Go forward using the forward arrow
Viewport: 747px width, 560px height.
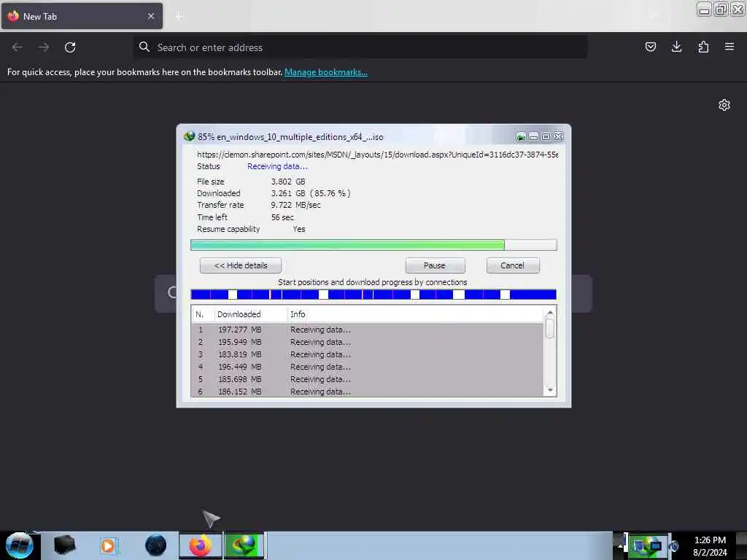44,47
